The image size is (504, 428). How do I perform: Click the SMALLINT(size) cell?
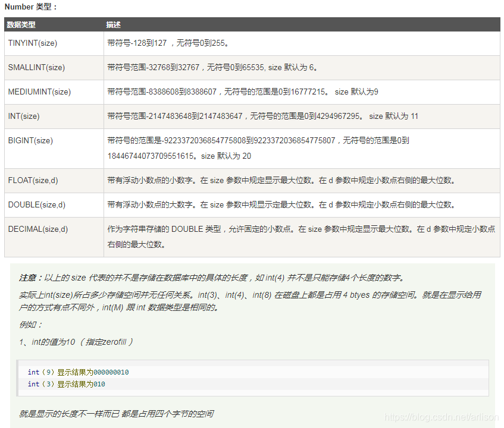(54, 68)
